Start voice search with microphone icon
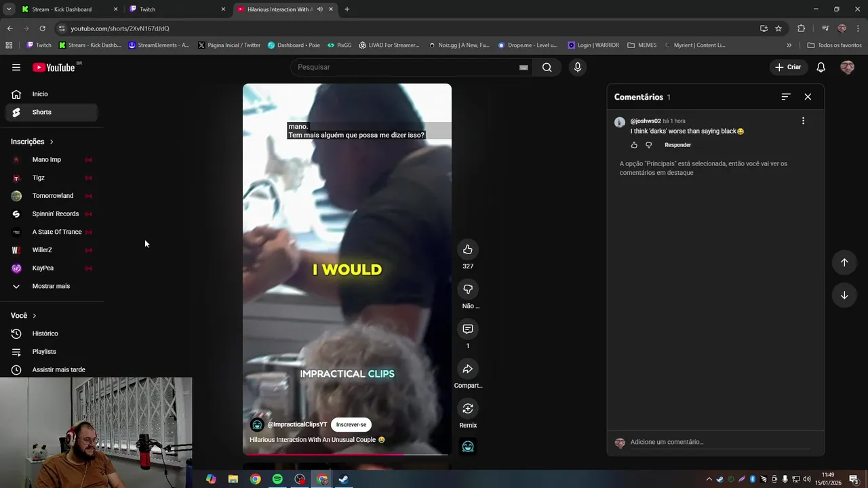Screen dimensions: 868x488 pos(577,67)
